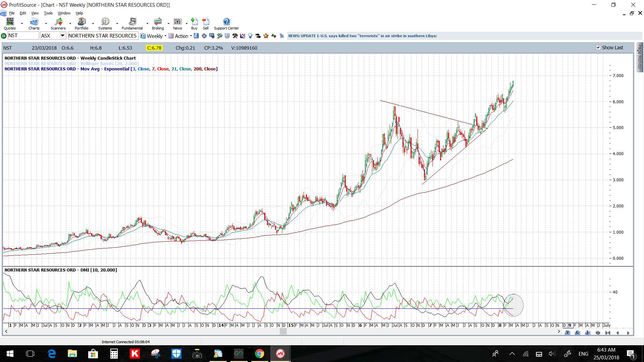Open Google Chrome from the taskbar

[x=259, y=354]
